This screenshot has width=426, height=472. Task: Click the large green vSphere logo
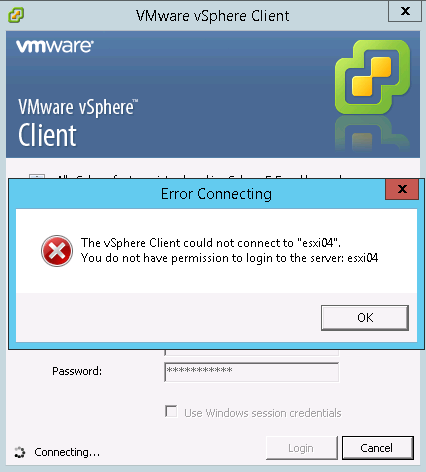tap(373, 77)
